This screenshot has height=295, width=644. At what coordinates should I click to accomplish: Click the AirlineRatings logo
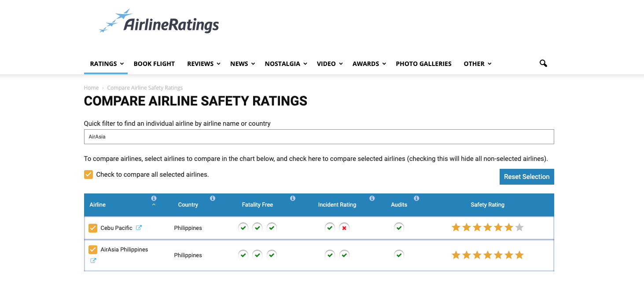[x=159, y=22]
